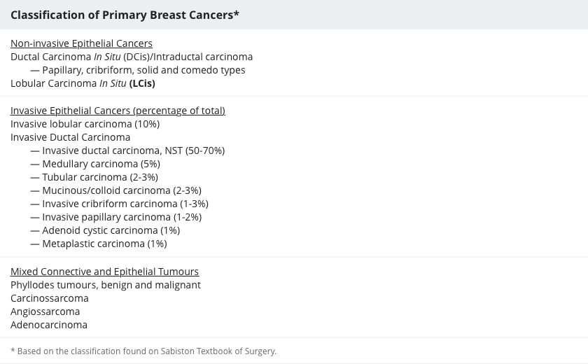
Task: Select the 'Invasive Epithelial Cancers' underlined heading
Action: click(118, 111)
